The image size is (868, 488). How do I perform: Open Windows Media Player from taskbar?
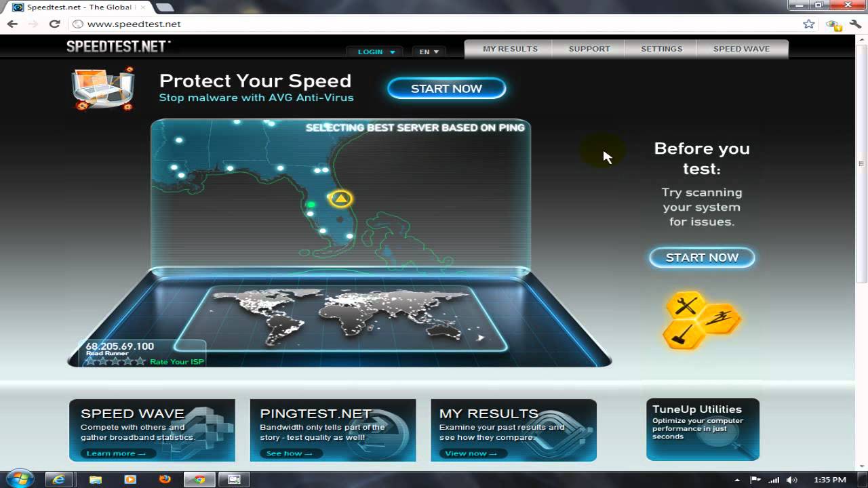click(130, 479)
